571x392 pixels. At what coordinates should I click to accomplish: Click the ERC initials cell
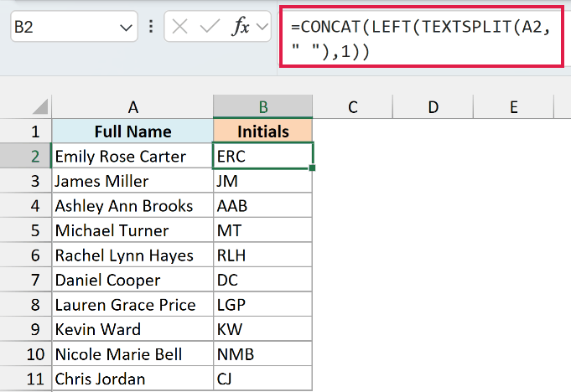[x=263, y=156]
